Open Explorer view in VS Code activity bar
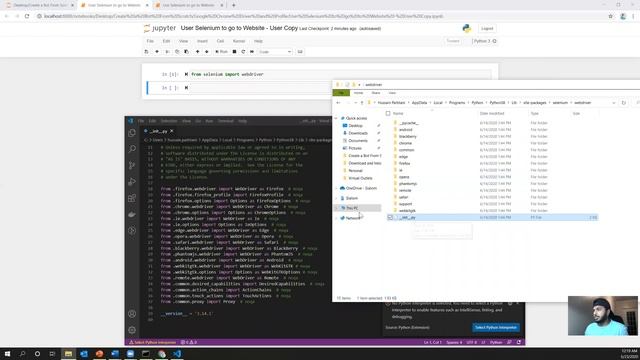This screenshot has height=360, width=640. click(x=132, y=133)
